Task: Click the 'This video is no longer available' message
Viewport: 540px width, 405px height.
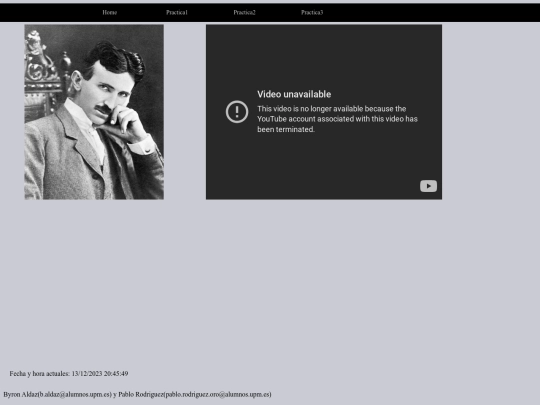Action: pyautogui.click(x=338, y=119)
